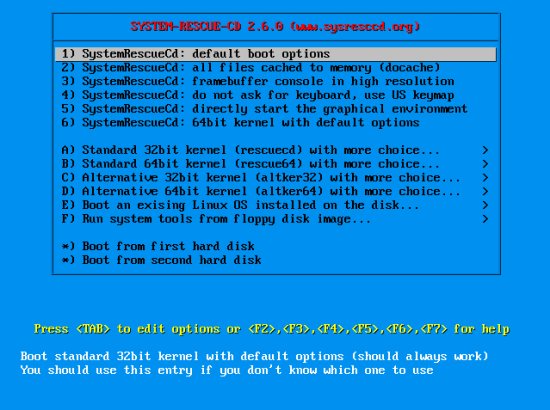Click the Press TAB to edit options hint

click(271, 329)
